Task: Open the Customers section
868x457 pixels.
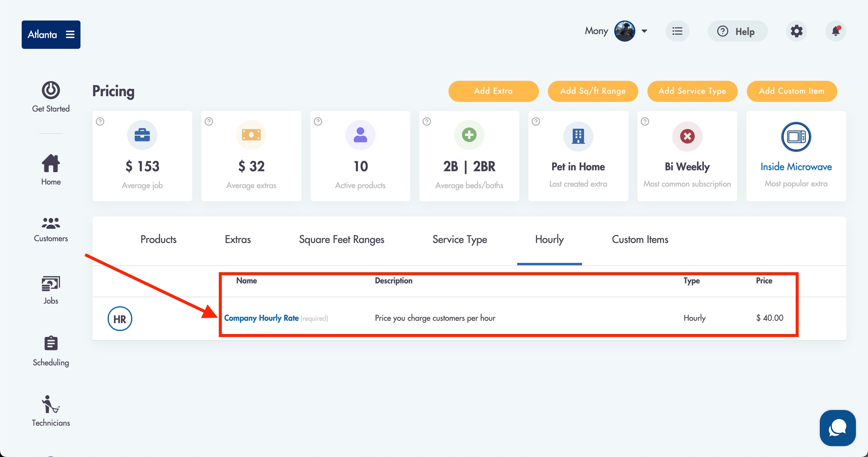Action: [x=51, y=230]
